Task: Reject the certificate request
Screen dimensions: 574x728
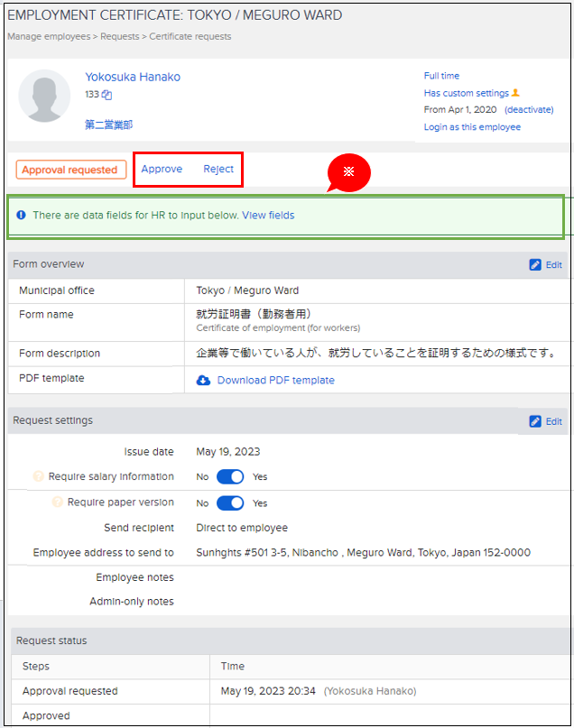Action: (x=218, y=170)
